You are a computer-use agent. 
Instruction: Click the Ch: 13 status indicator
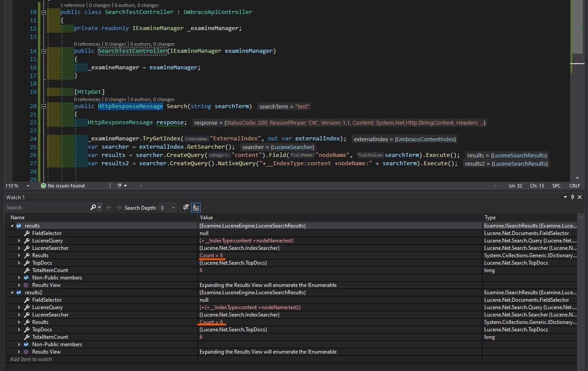pos(537,186)
